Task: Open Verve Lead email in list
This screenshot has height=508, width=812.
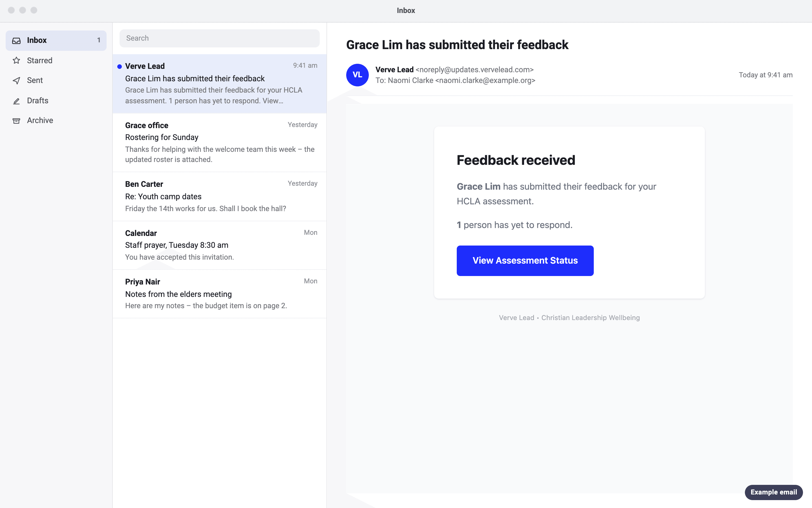Action: [219, 84]
